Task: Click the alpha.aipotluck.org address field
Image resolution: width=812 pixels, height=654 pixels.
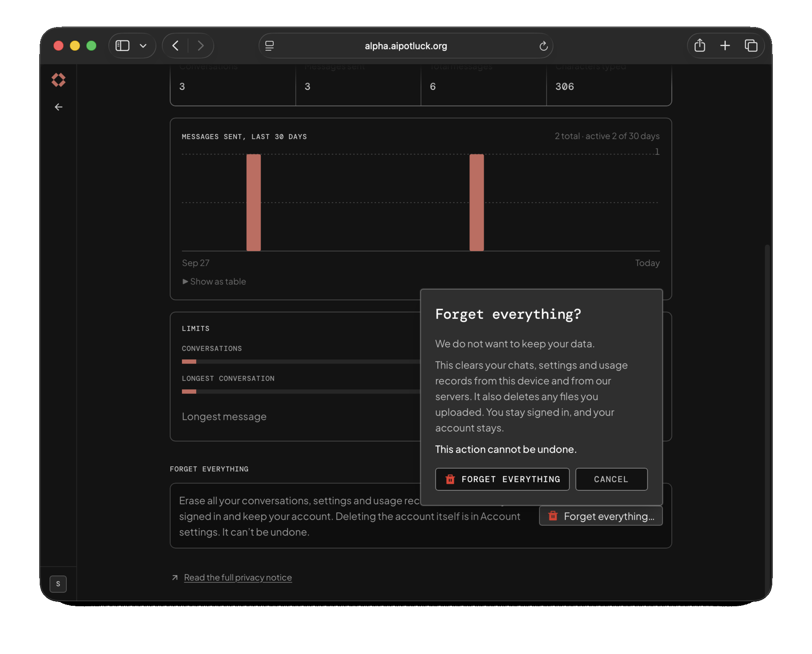Action: pyautogui.click(x=406, y=46)
